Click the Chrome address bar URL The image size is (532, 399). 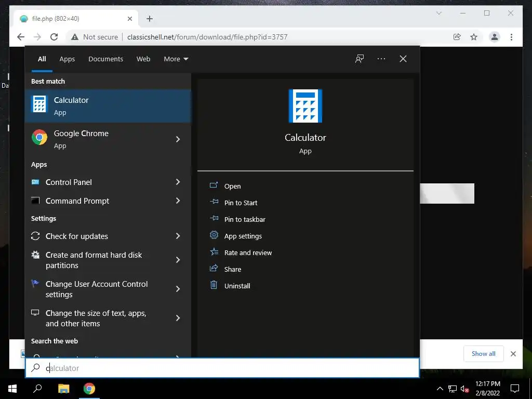[x=207, y=37]
